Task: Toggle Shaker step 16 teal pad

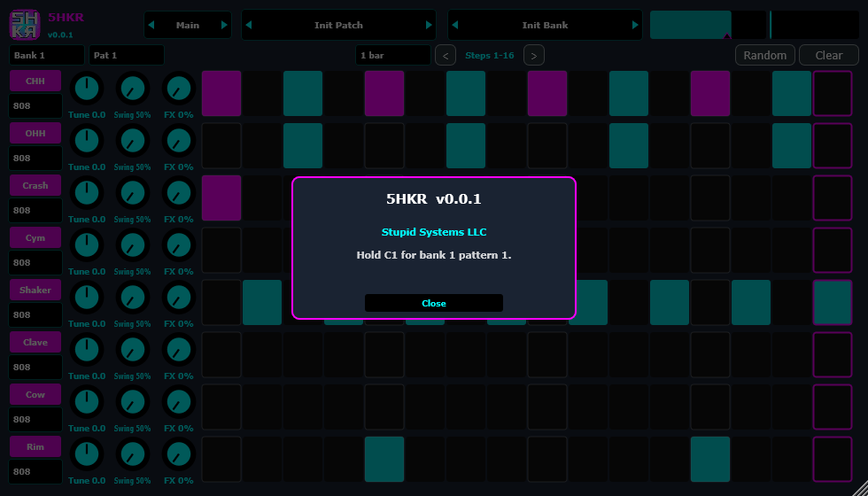Action: 833,302
